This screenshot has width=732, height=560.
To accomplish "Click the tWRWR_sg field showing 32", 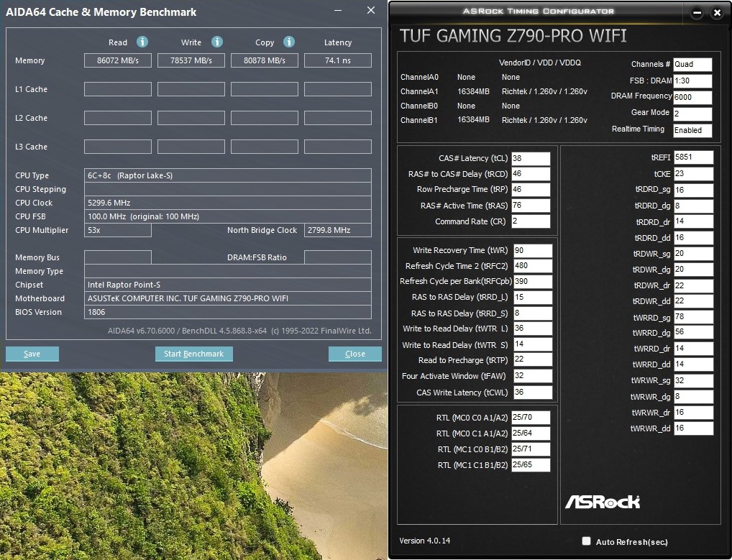I will tap(693, 381).
